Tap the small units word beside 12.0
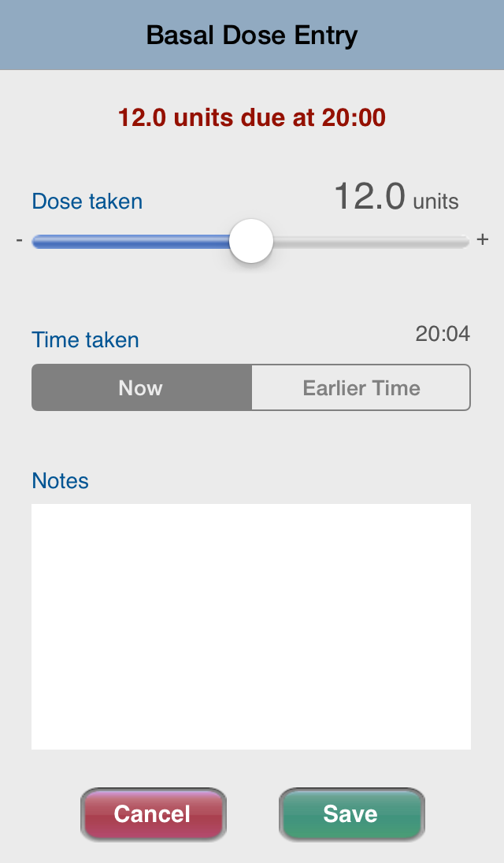Screen dimensions: 504x863 click(x=435, y=202)
